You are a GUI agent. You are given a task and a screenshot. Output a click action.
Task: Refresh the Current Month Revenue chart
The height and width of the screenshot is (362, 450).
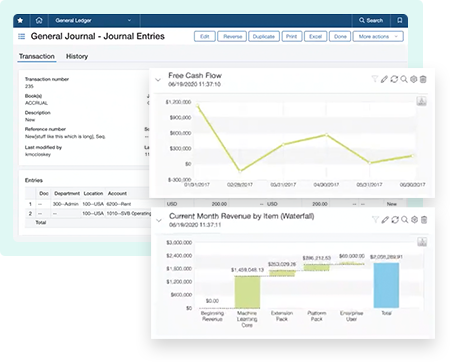(x=395, y=220)
